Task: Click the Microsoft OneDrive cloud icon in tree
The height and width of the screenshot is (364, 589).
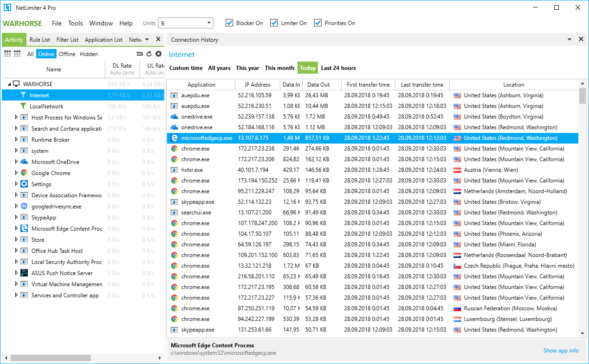Action: 24,162
